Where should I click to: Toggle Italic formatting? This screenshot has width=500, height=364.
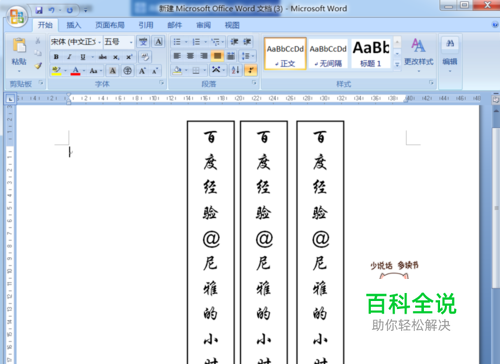point(69,57)
